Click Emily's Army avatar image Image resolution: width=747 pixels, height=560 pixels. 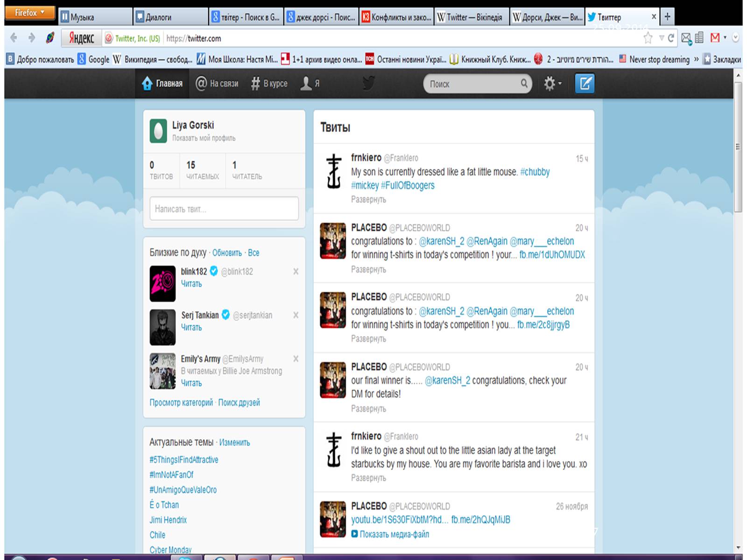[x=162, y=371]
